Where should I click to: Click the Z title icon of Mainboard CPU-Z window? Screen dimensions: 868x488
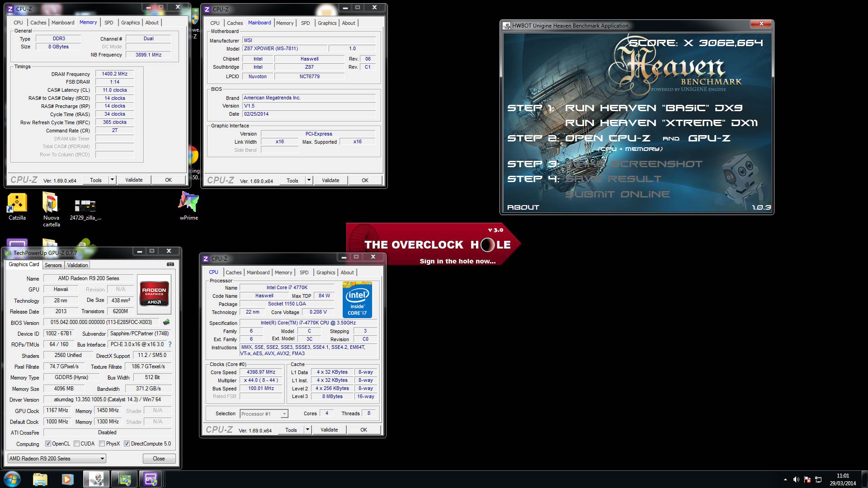(x=207, y=9)
